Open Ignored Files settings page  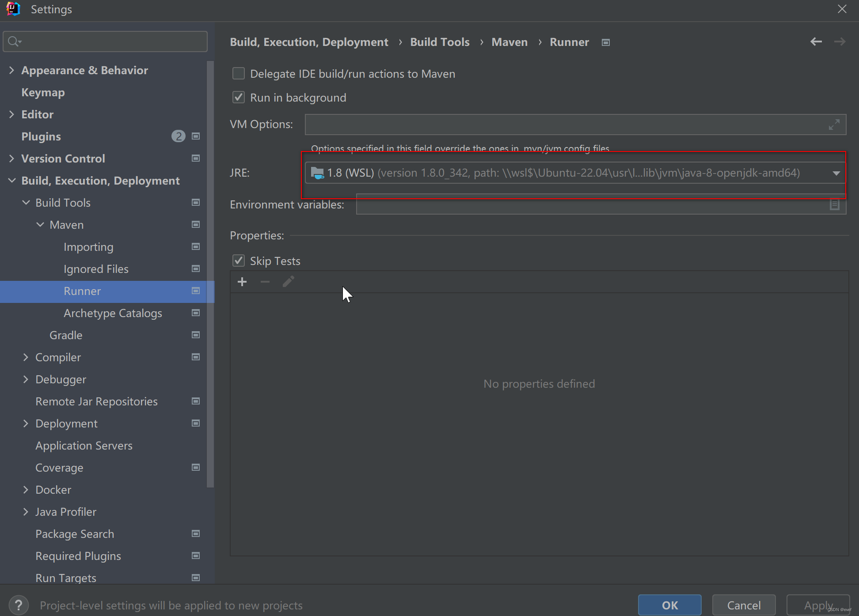(96, 269)
